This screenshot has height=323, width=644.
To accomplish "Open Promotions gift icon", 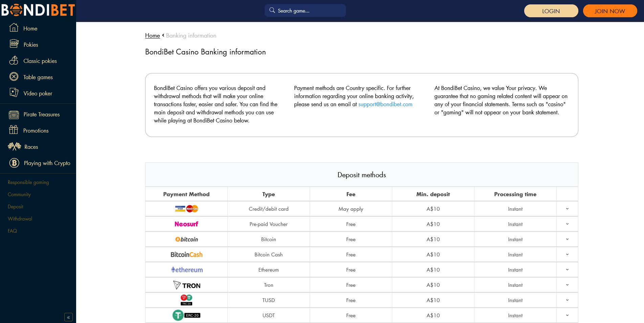I will pyautogui.click(x=14, y=130).
